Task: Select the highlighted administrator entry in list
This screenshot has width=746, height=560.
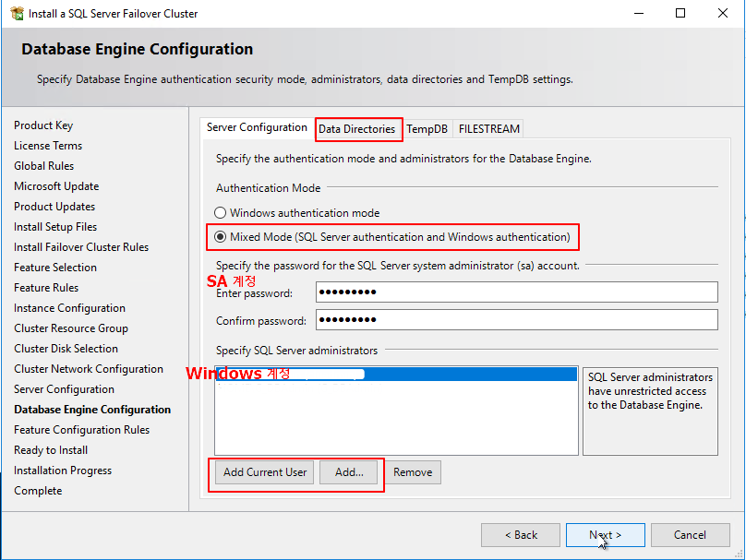Action: coord(396,375)
